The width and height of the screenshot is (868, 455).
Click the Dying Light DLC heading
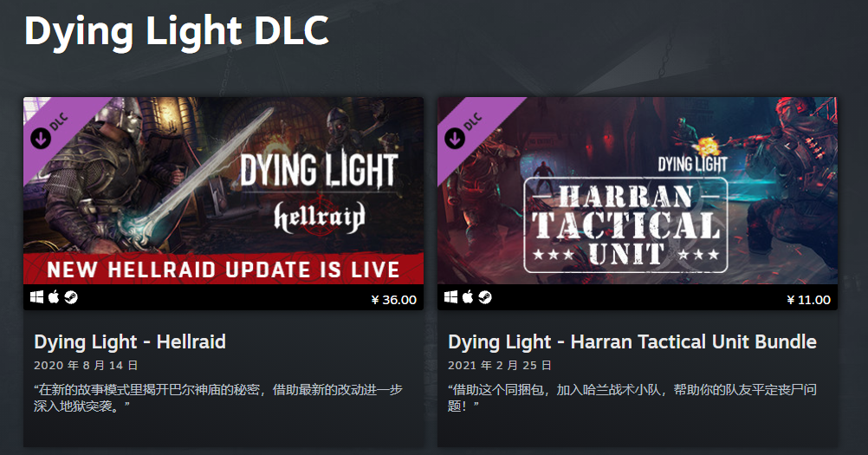click(x=177, y=32)
